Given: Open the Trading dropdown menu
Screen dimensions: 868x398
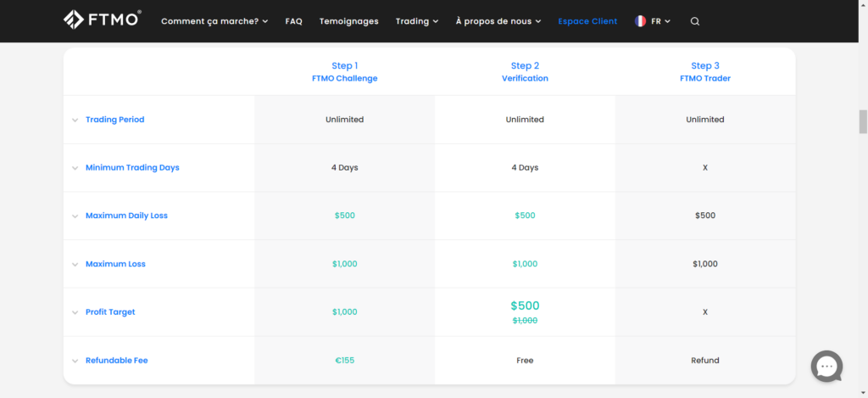Looking at the screenshot, I should coord(417,21).
